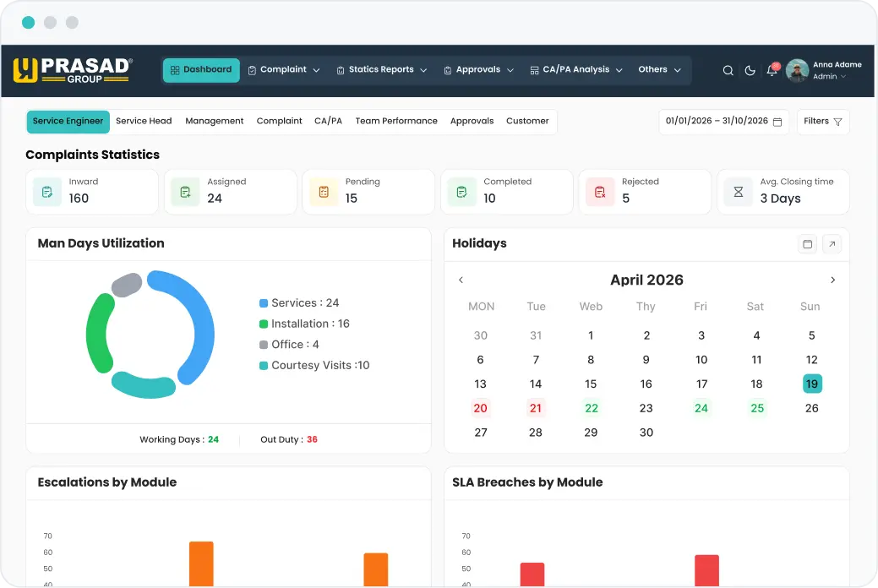Switch to the Service Head tab
The width and height of the screenshot is (878, 588).
[x=144, y=121]
